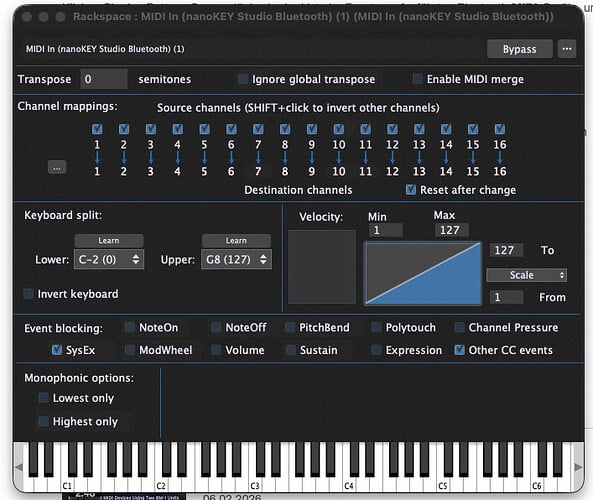Click the C5 key on piano

tap(443, 485)
